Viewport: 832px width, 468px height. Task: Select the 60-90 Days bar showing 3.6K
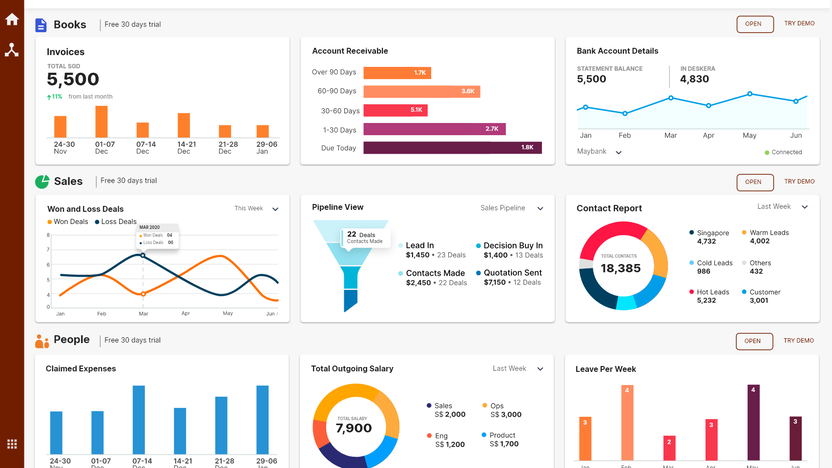coord(422,91)
